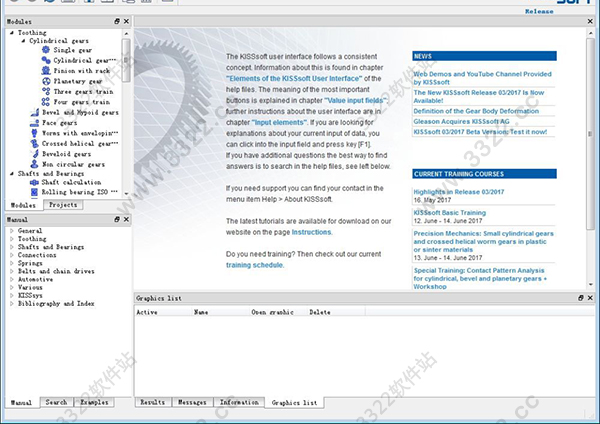Expand Toothing in the Manual tree

coord(11,239)
